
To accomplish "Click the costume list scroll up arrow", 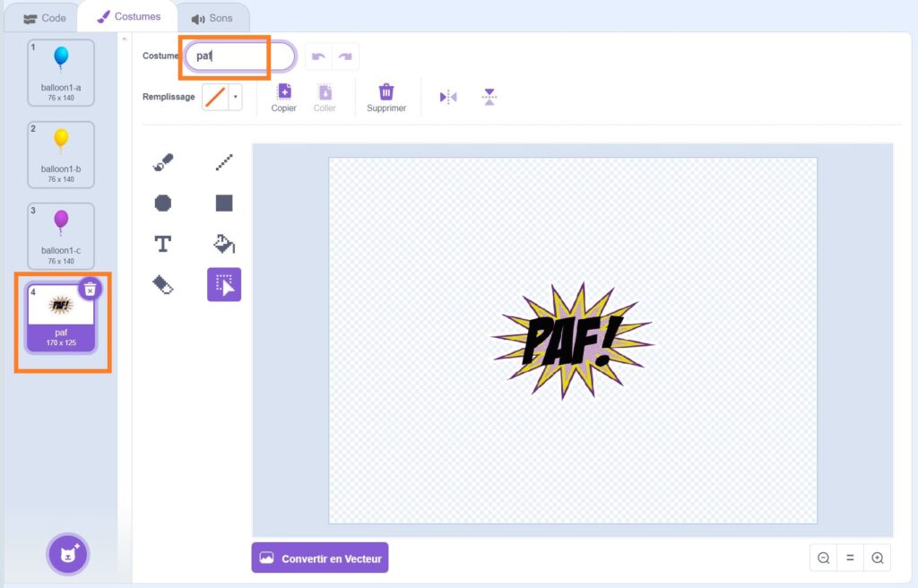I will coord(124,39).
